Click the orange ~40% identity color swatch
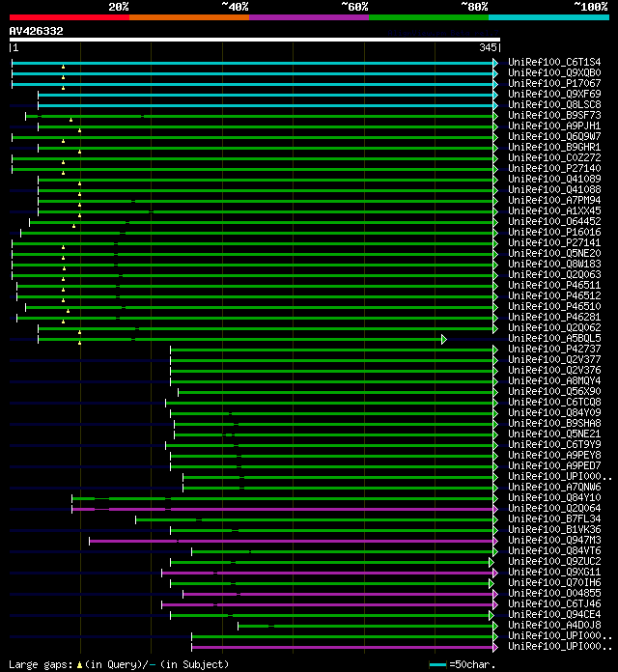This screenshot has height=672, width=618. 189,17
